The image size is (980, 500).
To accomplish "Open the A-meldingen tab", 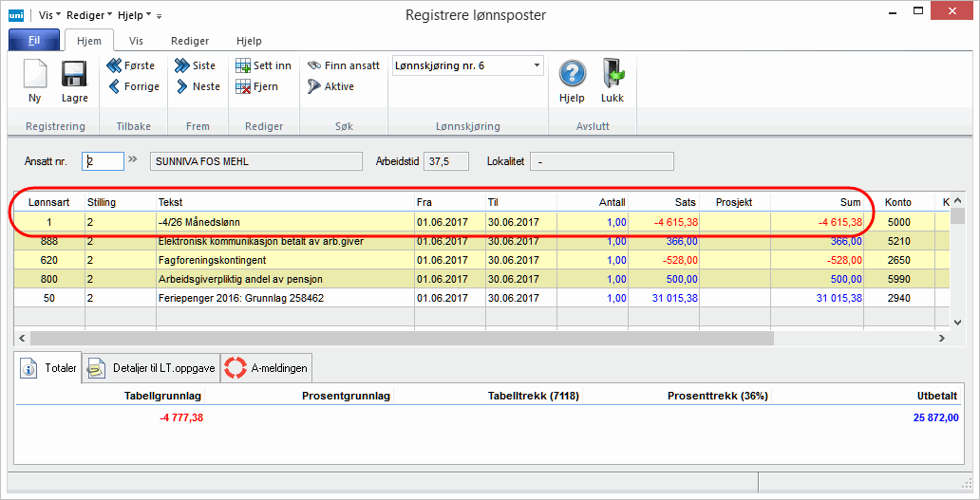I will point(267,367).
